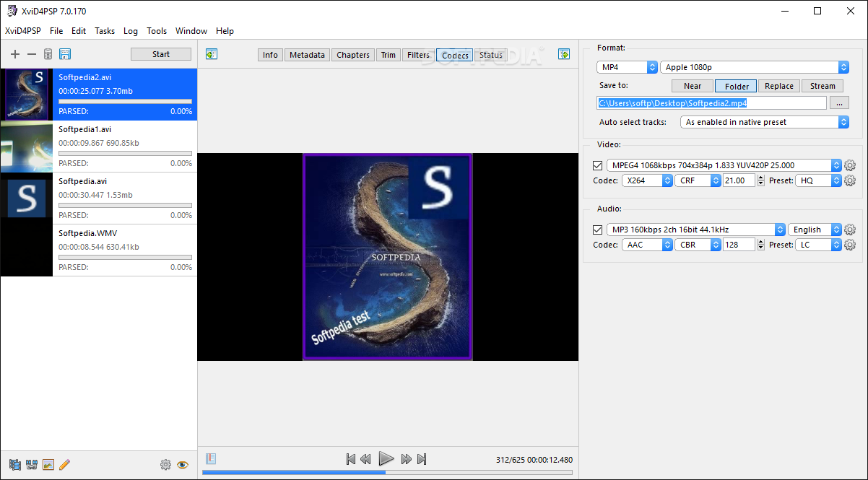This screenshot has height=480, width=868.
Task: Select the Near save option
Action: [693, 86]
